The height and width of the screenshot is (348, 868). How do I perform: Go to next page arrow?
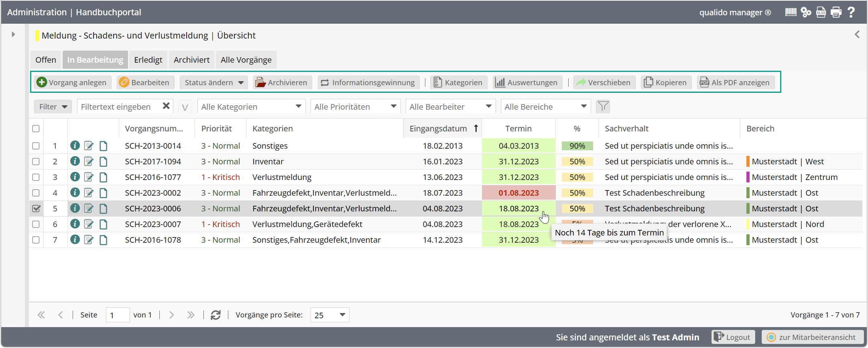(172, 315)
